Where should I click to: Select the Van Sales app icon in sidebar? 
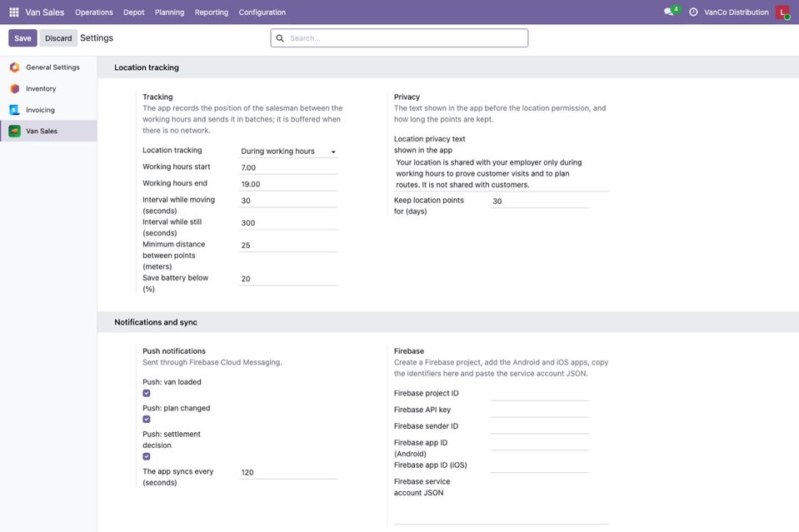click(15, 132)
